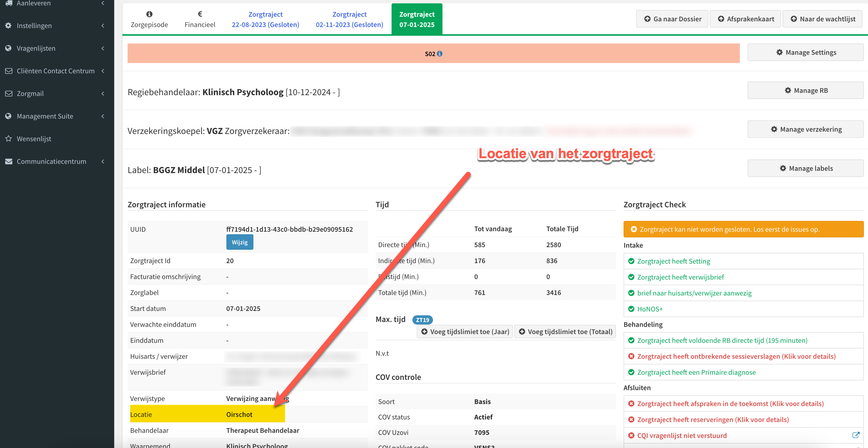Expand the Vragenlijsten sidebar chevron
Viewport: 868px width, 448px height.
point(102,48)
